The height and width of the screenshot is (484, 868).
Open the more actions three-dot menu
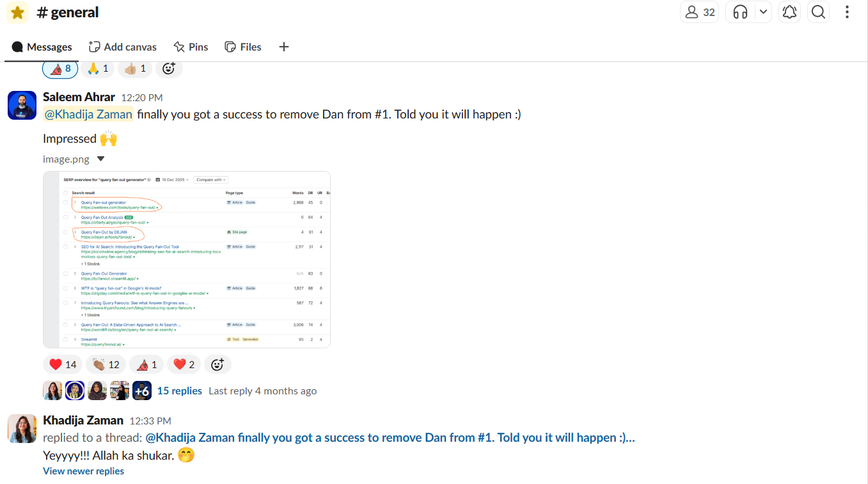point(847,12)
